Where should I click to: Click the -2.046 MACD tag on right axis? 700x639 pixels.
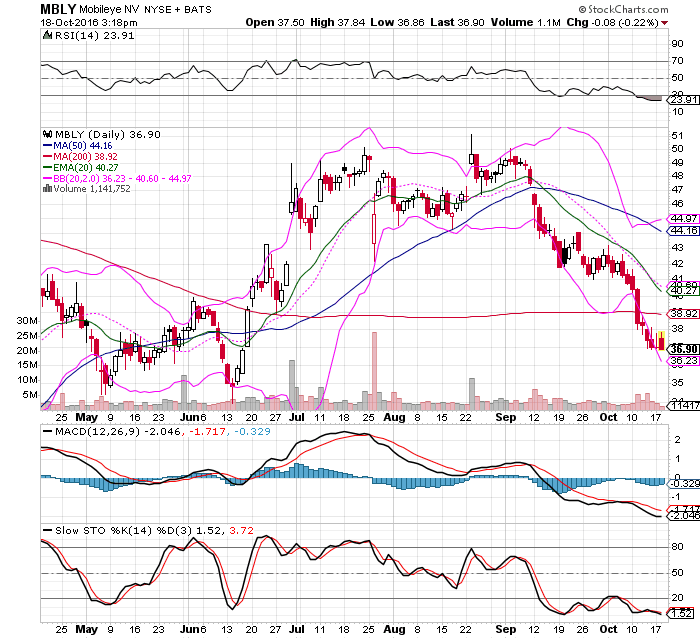point(683,516)
